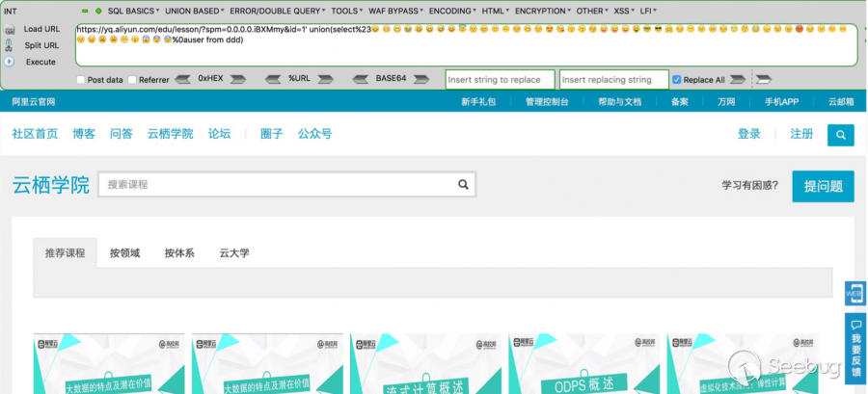
Task: Open 圈子 in navigation
Action: click(272, 134)
